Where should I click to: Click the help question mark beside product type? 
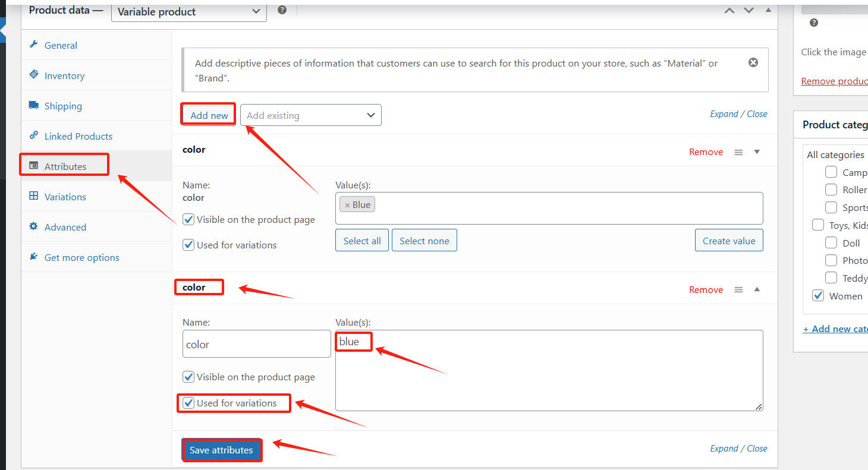click(282, 10)
